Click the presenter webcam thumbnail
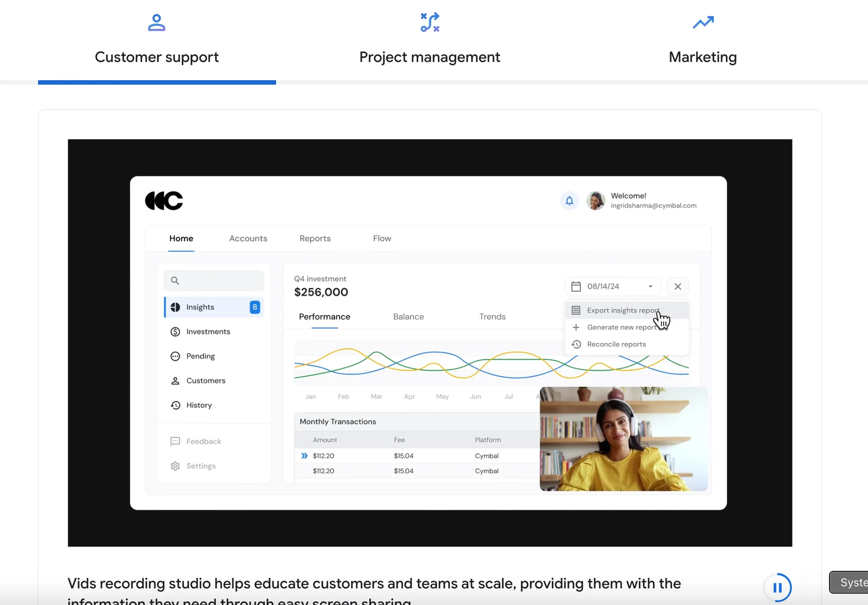 623,439
